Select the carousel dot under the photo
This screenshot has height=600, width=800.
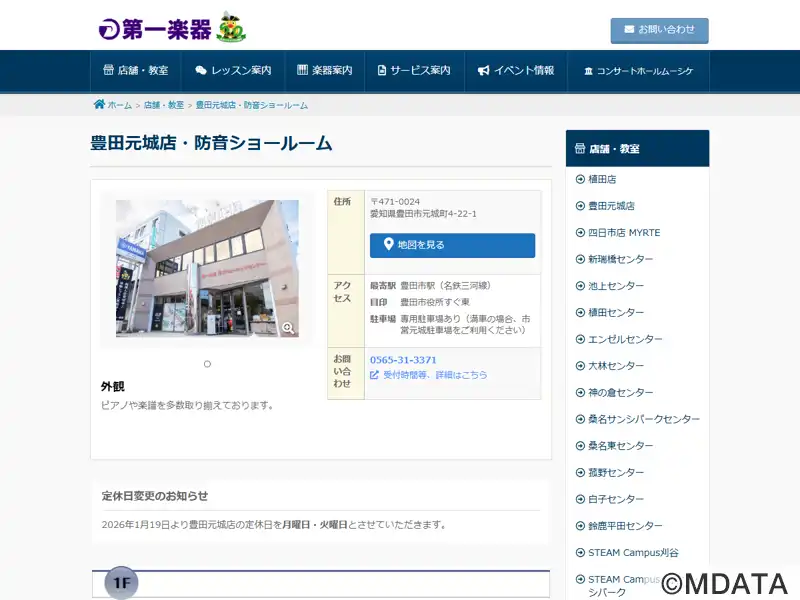point(207,364)
